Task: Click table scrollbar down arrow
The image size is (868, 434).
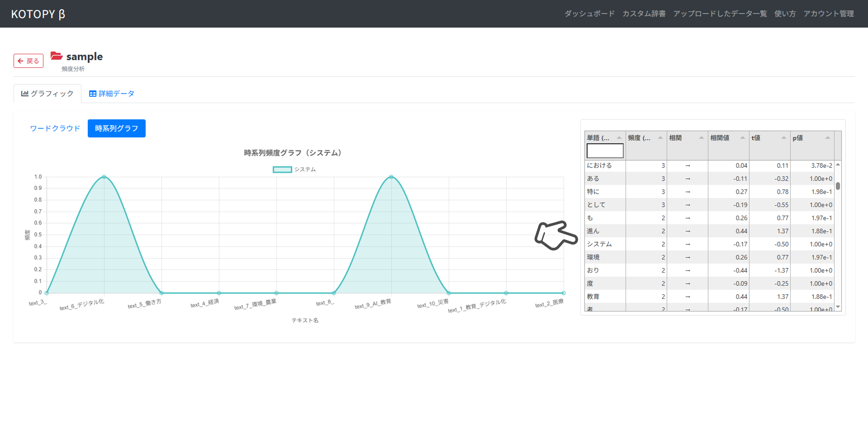Action: 838,307
